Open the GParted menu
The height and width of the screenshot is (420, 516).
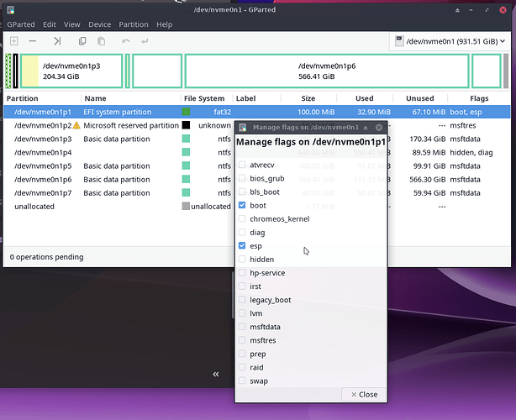click(x=21, y=24)
